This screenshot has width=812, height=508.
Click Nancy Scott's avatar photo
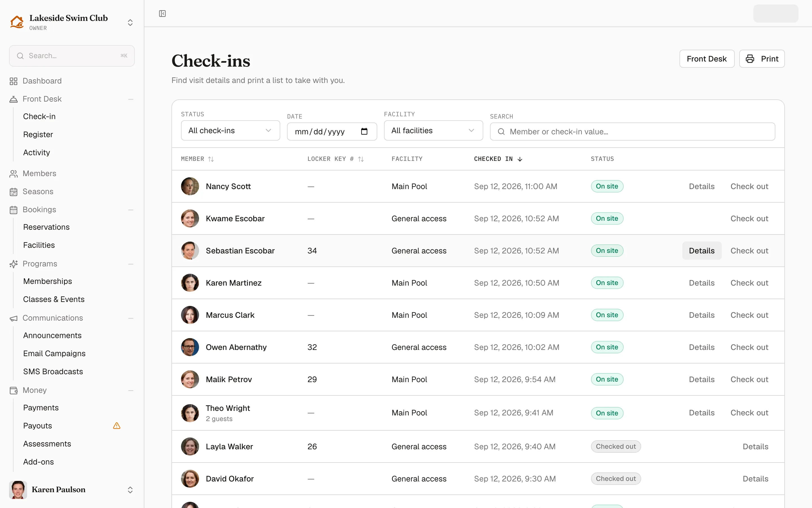coord(190,186)
